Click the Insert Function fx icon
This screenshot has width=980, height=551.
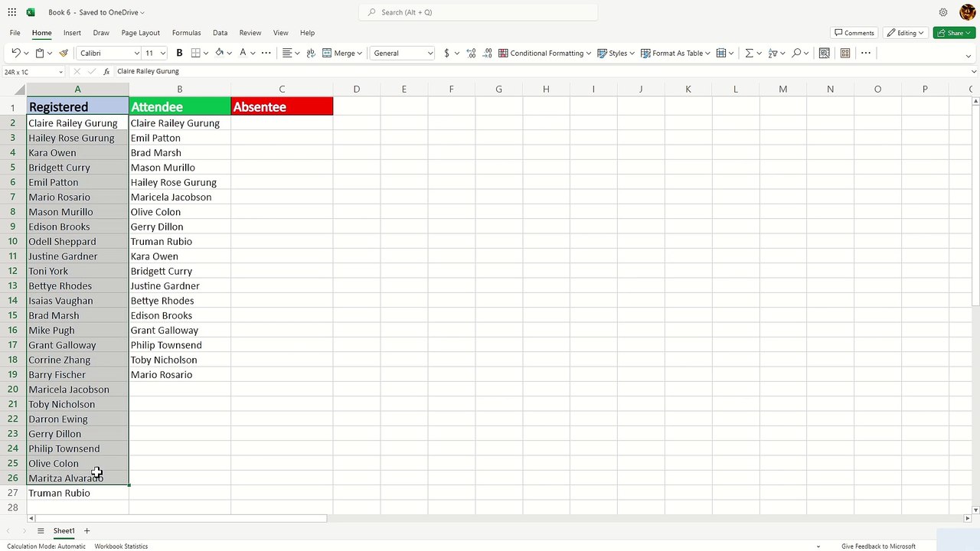106,71
